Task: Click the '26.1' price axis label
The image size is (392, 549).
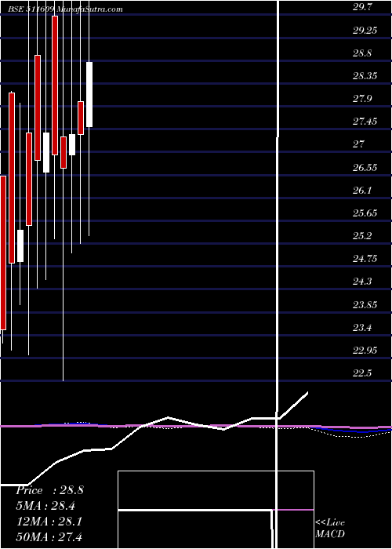Action: click(364, 190)
